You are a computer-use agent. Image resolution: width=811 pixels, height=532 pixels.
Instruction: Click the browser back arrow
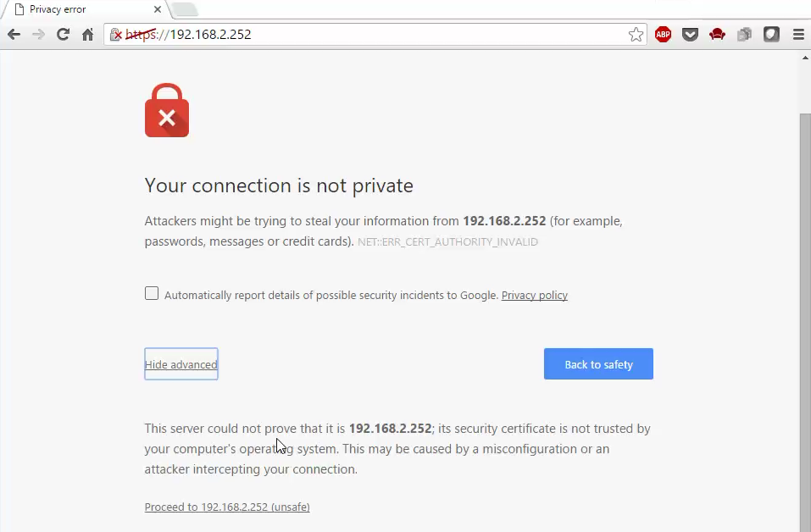click(x=14, y=35)
